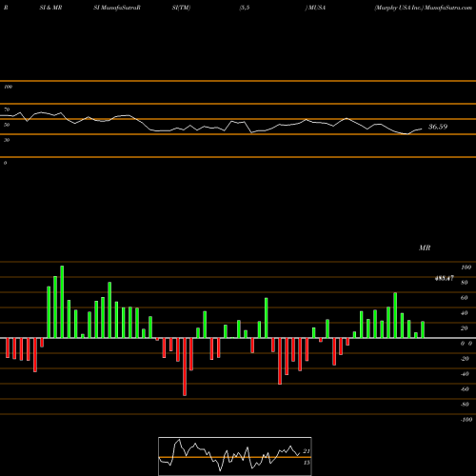
Task: Click the RSI current value 36.59
Action: tap(438, 127)
